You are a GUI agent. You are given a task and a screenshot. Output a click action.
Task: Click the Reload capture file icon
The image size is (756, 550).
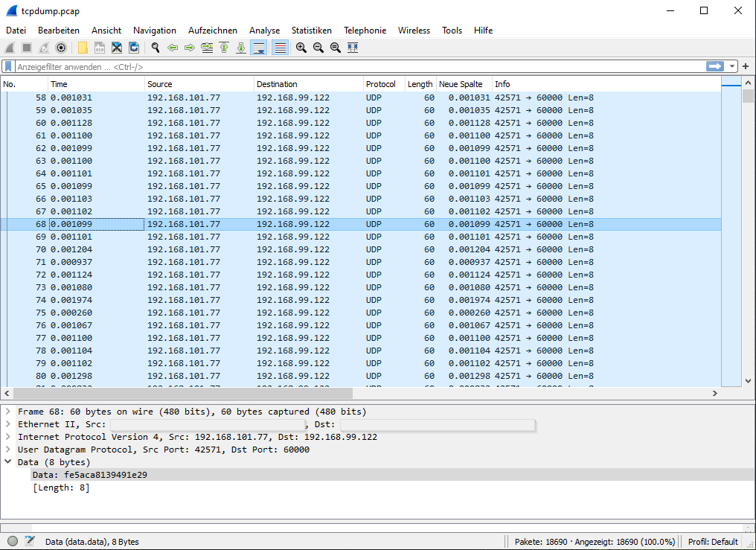tap(134, 47)
